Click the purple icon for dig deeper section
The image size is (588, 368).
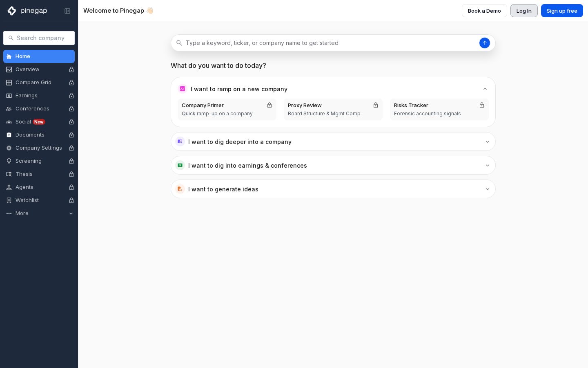[x=180, y=141]
